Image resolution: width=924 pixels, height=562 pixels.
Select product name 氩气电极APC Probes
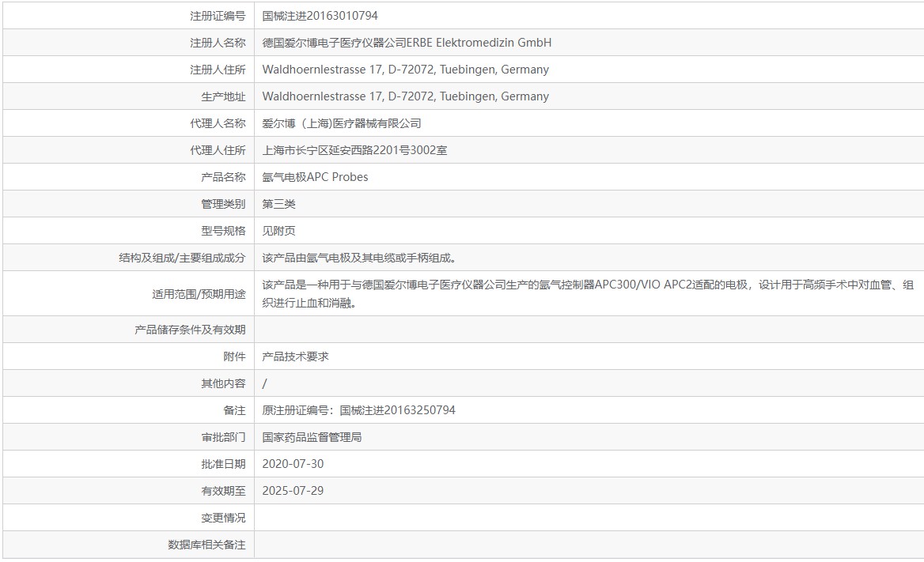pyautogui.click(x=316, y=177)
